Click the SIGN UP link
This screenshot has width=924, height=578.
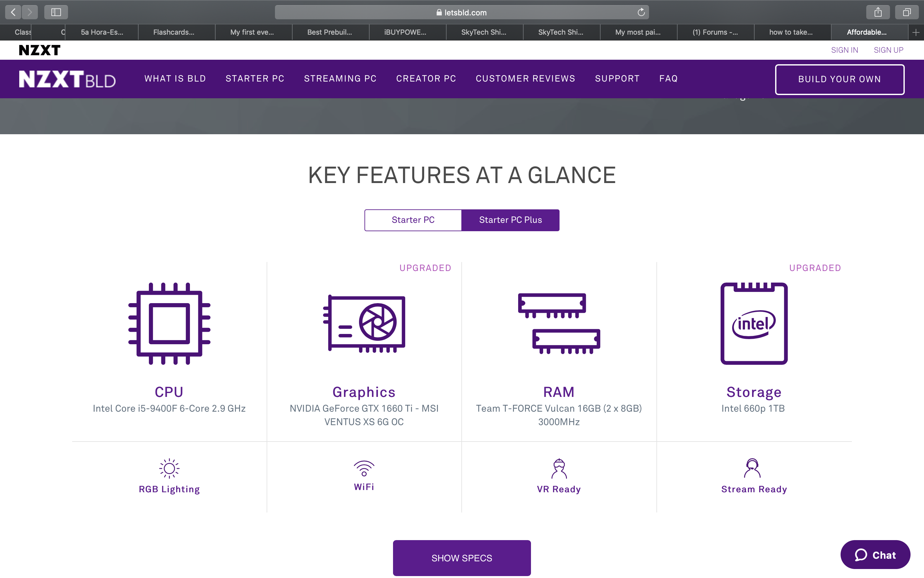pos(888,50)
